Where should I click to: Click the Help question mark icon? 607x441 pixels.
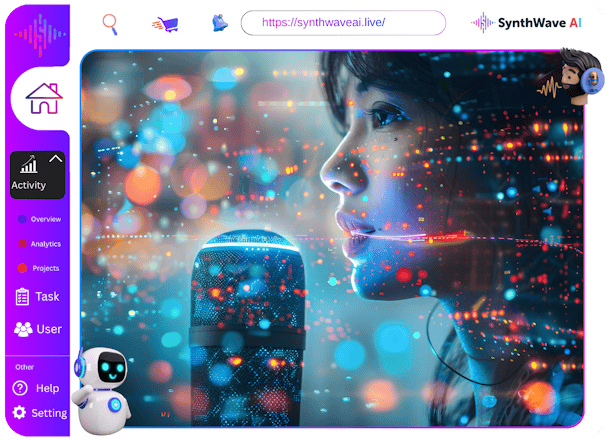click(20, 388)
